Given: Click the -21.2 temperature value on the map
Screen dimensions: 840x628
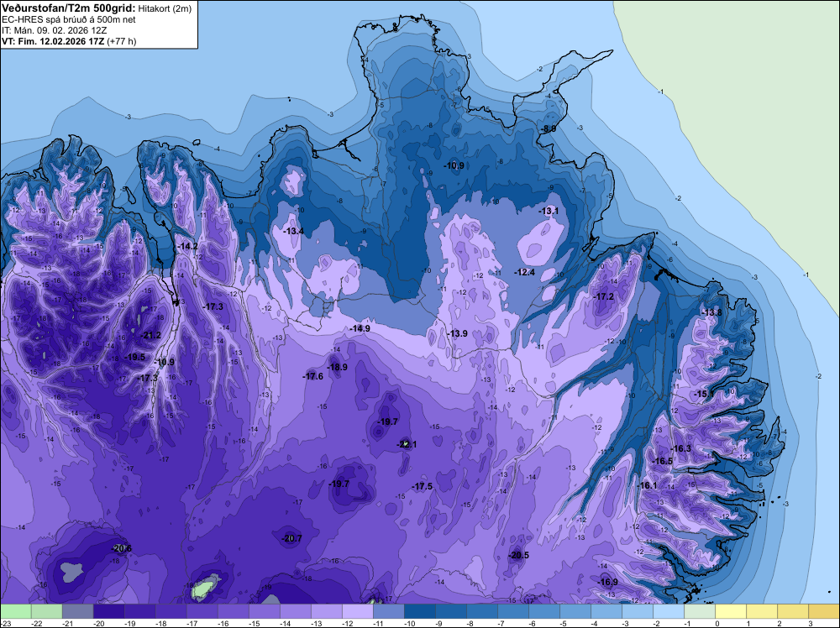Looking at the screenshot, I should point(150,336).
